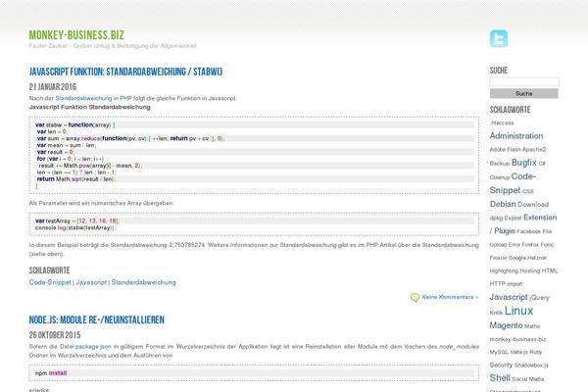Open the Debian tag in the tag cloud
The width and height of the screenshot is (588, 392).
click(x=503, y=204)
